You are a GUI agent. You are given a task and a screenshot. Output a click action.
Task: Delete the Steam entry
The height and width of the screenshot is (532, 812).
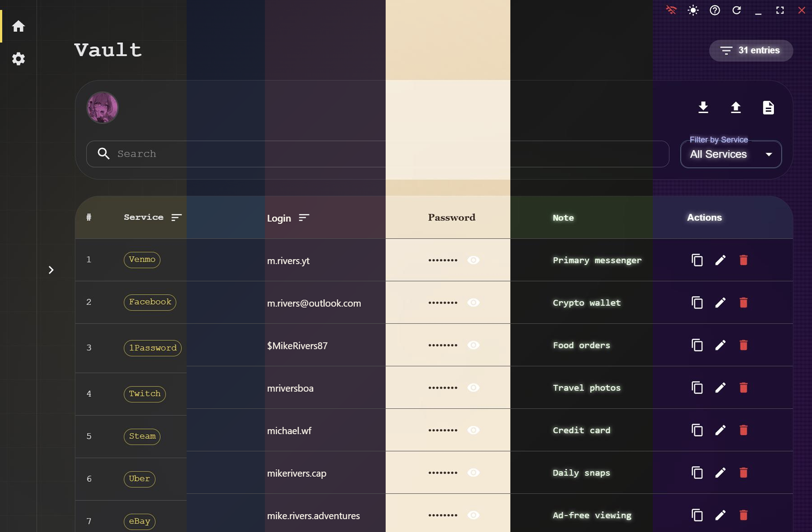tap(743, 430)
